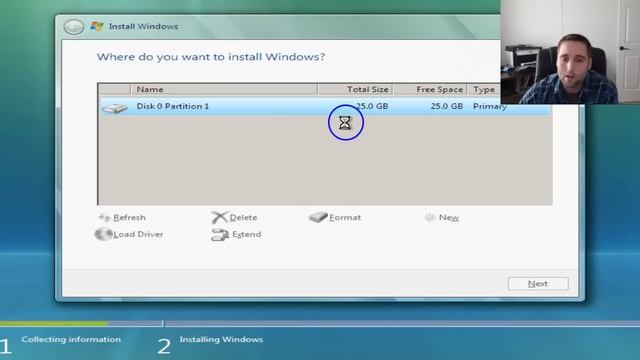Click the Refresh icon
Image resolution: width=640 pixels, height=360 pixels.
click(x=104, y=217)
